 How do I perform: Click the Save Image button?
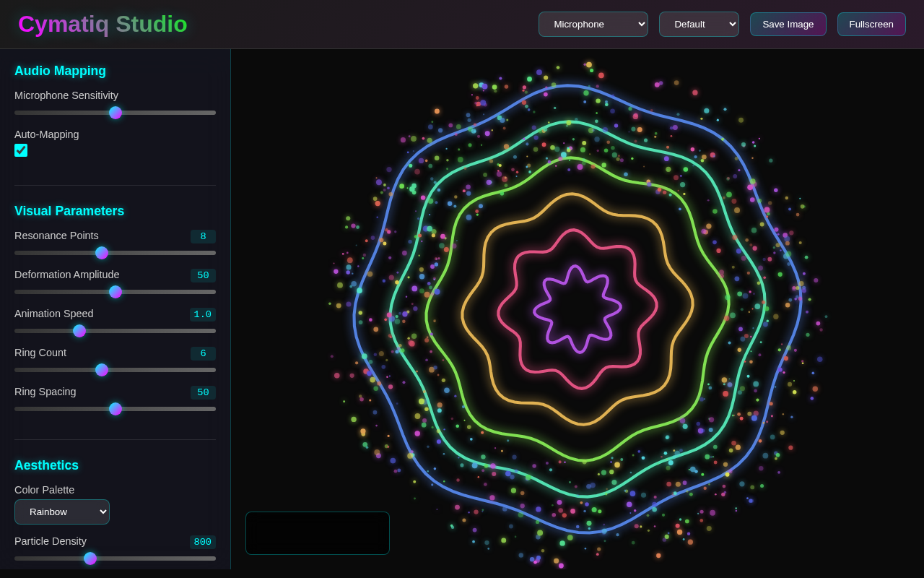click(x=788, y=24)
